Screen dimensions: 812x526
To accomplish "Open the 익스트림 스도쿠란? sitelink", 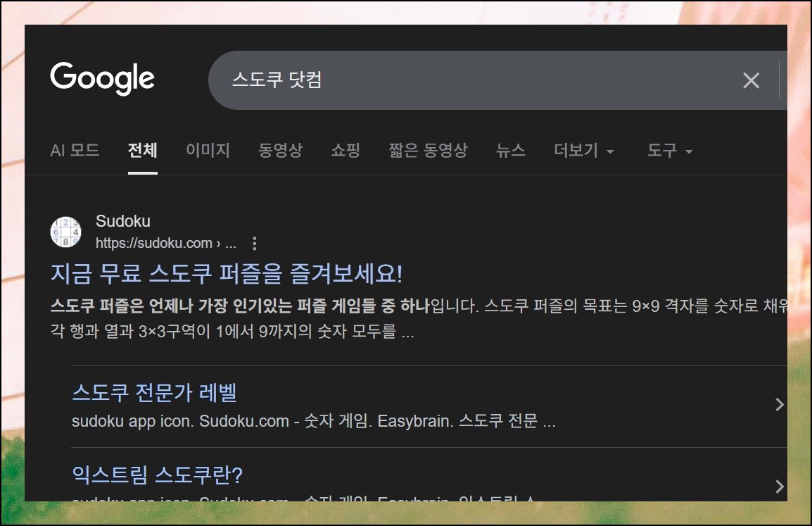I will [x=158, y=474].
